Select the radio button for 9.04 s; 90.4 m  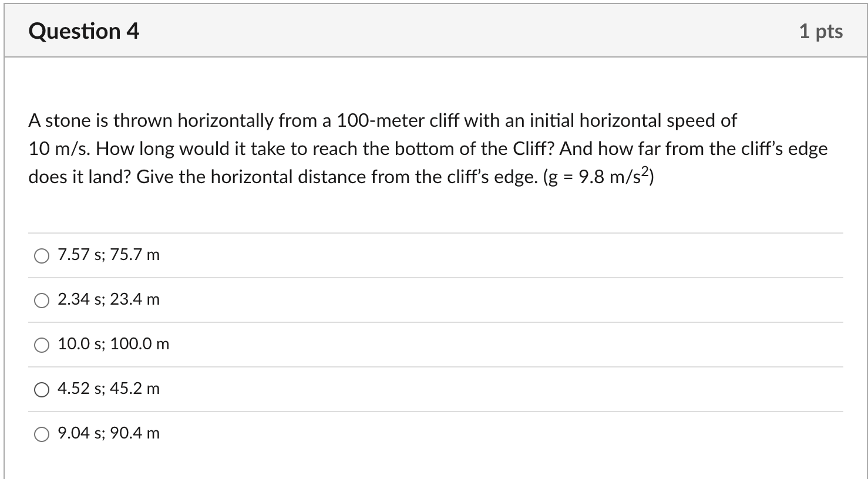coord(41,433)
